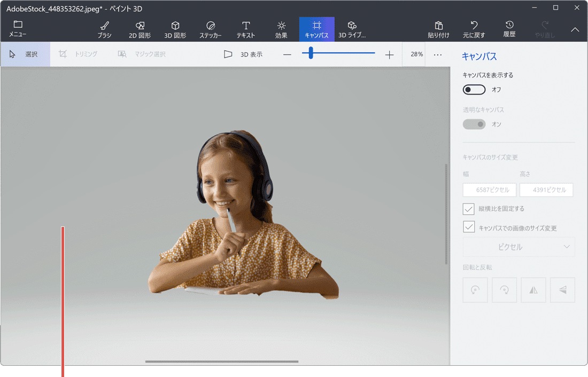
Task: Open the overflow menu with three dots
Action: click(x=438, y=54)
